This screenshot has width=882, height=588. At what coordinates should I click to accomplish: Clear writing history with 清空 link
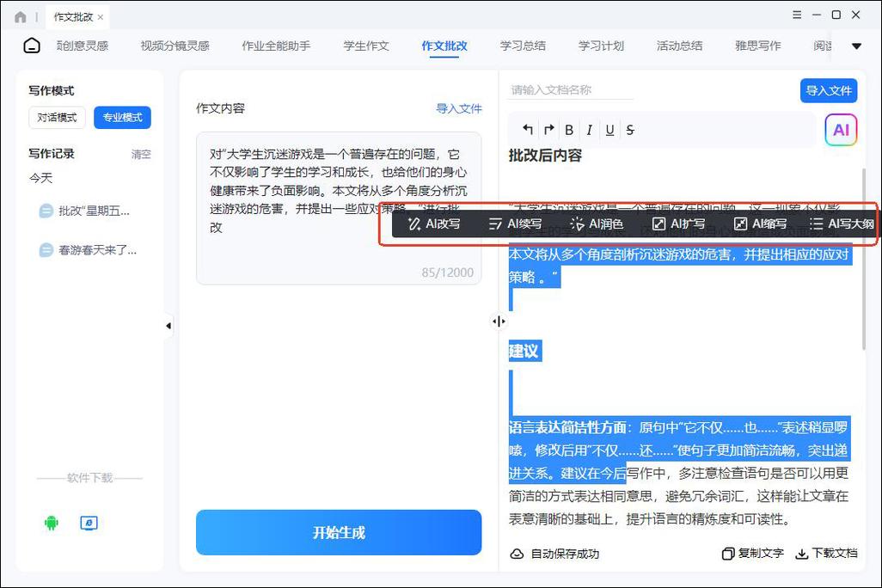pyautogui.click(x=140, y=154)
